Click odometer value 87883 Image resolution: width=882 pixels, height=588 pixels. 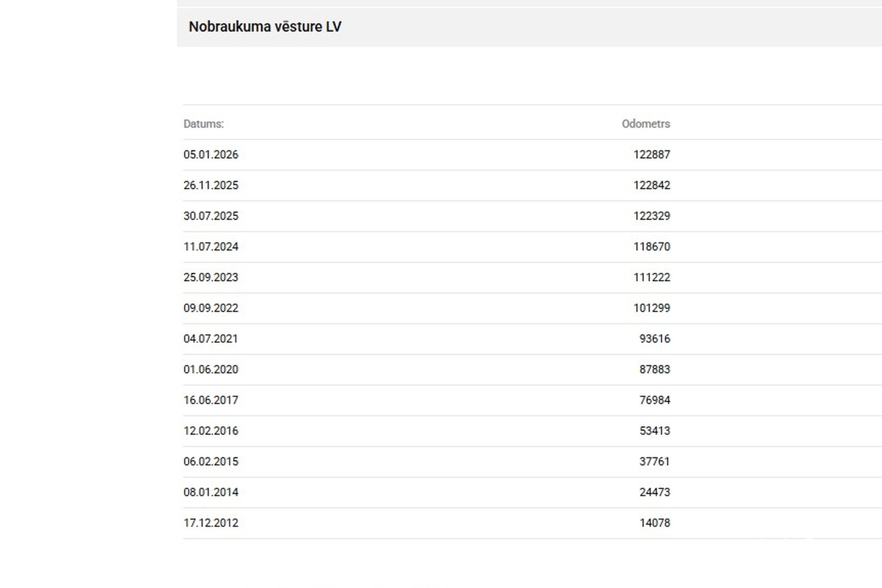click(x=654, y=369)
